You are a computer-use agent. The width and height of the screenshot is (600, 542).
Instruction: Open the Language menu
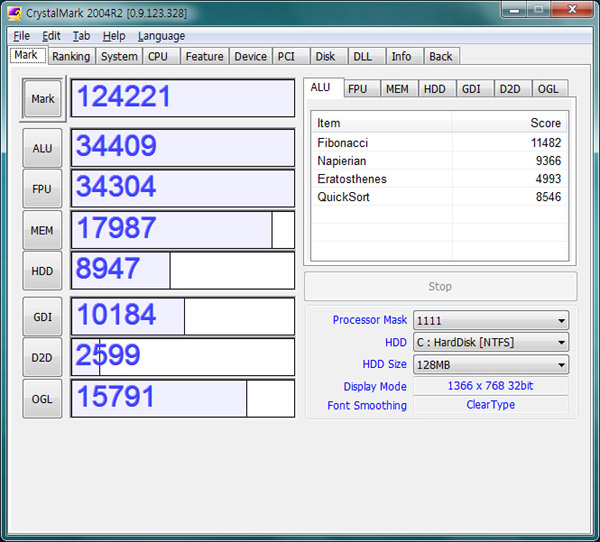[x=161, y=36]
